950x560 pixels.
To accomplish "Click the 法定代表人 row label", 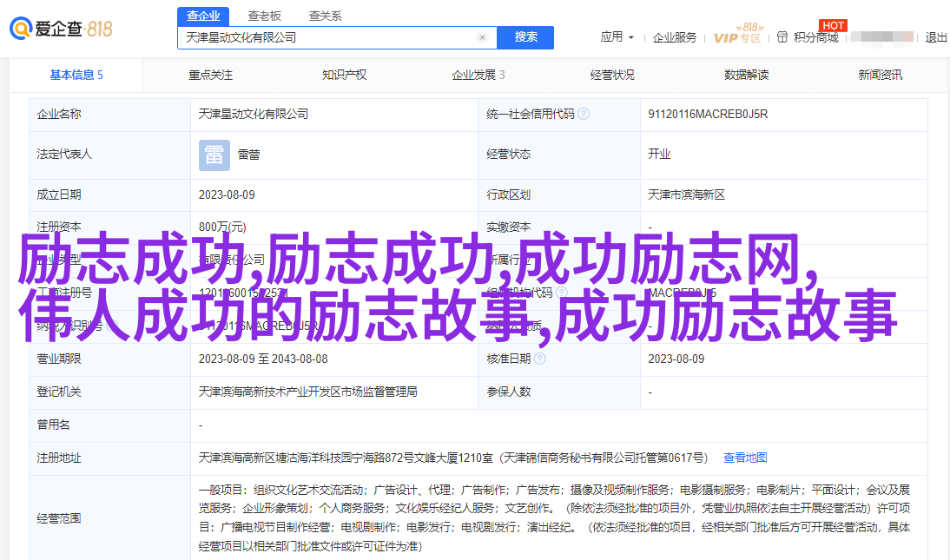I will 64,154.
